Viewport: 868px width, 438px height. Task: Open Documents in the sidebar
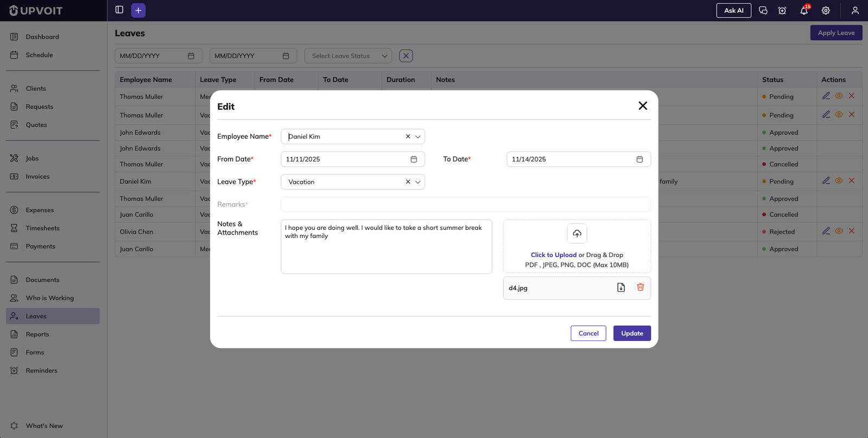click(x=53, y=280)
